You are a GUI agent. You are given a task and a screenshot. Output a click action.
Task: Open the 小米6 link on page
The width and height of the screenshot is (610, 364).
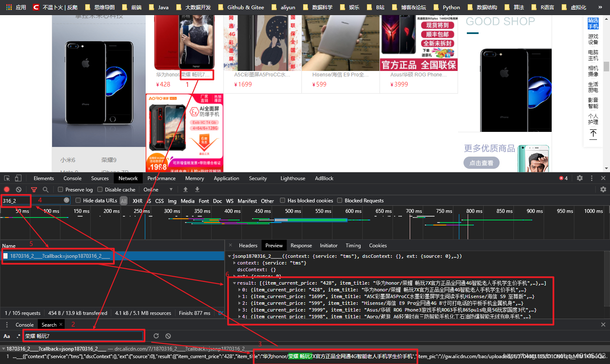click(68, 160)
